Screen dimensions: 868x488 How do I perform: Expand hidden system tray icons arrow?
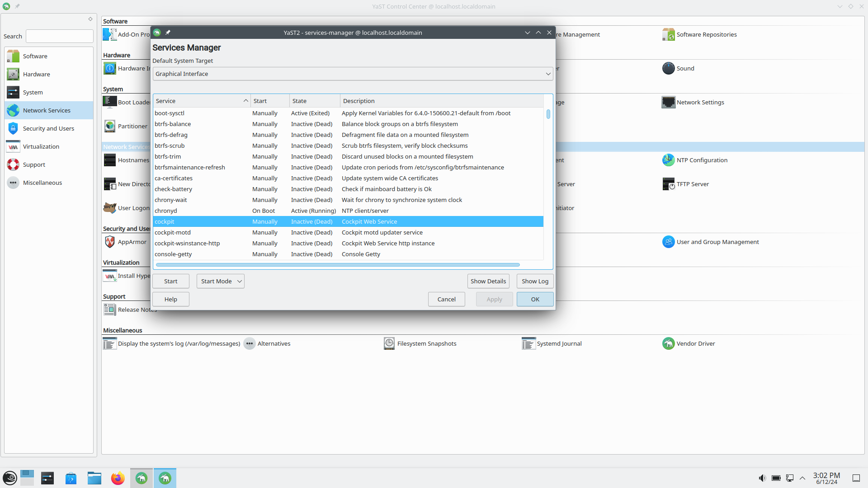(802, 478)
